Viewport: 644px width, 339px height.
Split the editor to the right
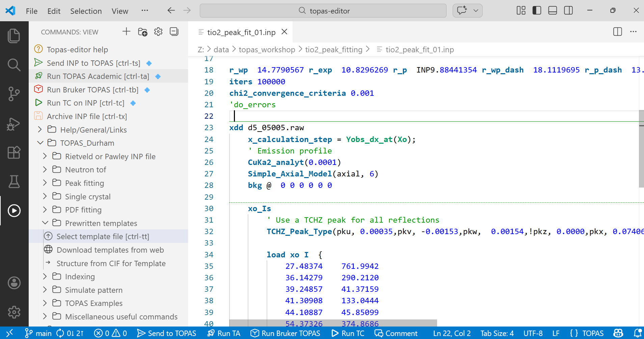point(617,32)
